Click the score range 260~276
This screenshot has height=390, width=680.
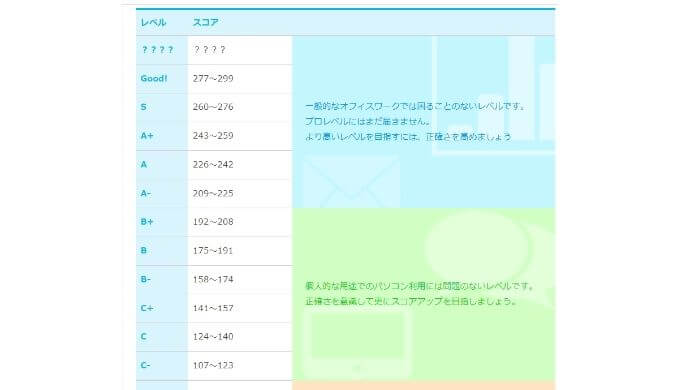point(213,107)
